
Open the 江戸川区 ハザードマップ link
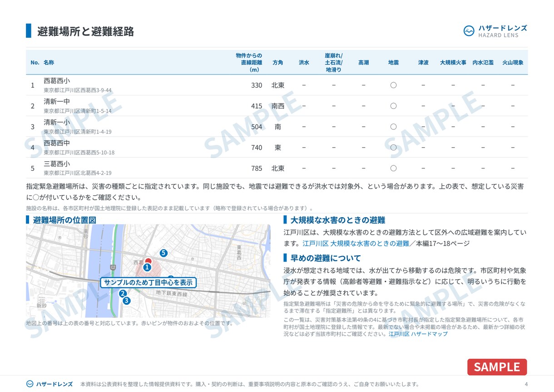(418, 334)
